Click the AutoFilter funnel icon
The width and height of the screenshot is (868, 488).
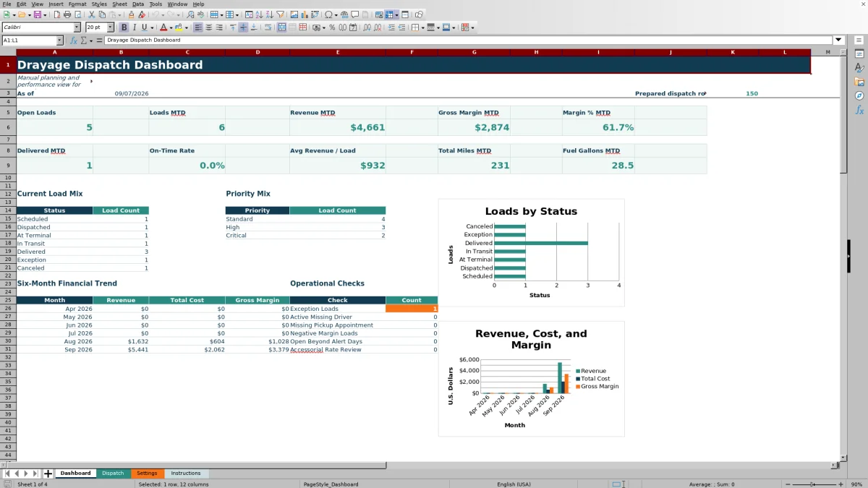point(280,14)
